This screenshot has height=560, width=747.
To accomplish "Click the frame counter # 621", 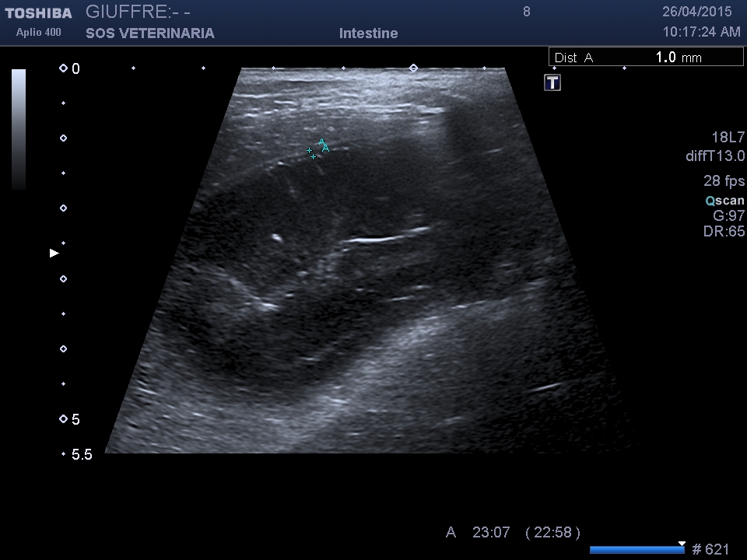I will [x=710, y=550].
